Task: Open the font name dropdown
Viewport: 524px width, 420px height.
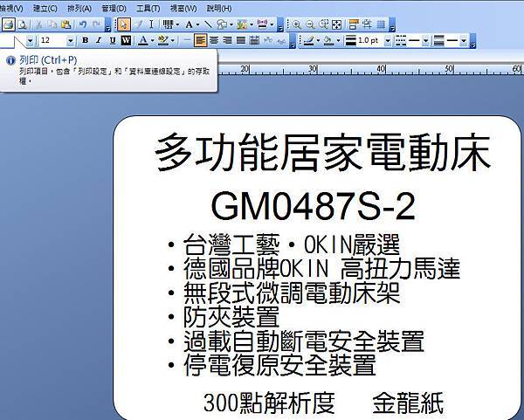Action: (30, 41)
